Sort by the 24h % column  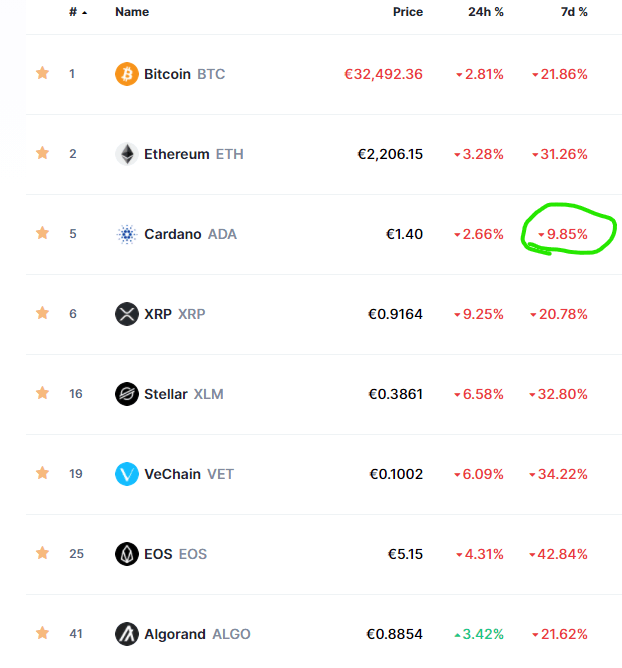[487, 12]
